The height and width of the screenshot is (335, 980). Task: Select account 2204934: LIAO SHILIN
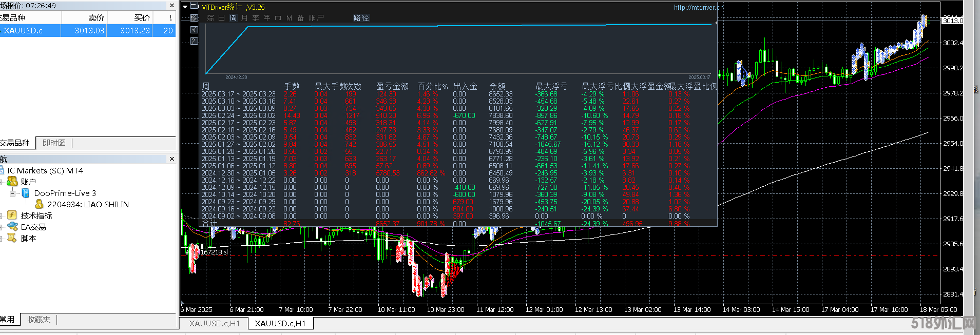(88, 204)
